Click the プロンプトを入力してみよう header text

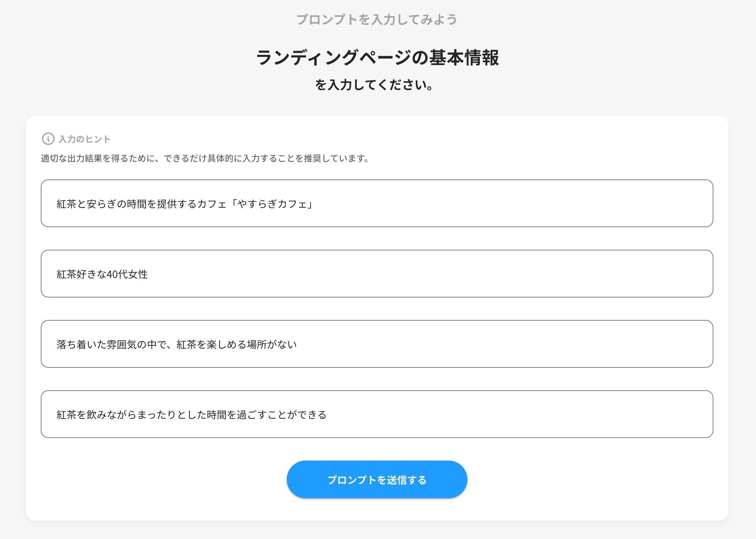point(377,19)
